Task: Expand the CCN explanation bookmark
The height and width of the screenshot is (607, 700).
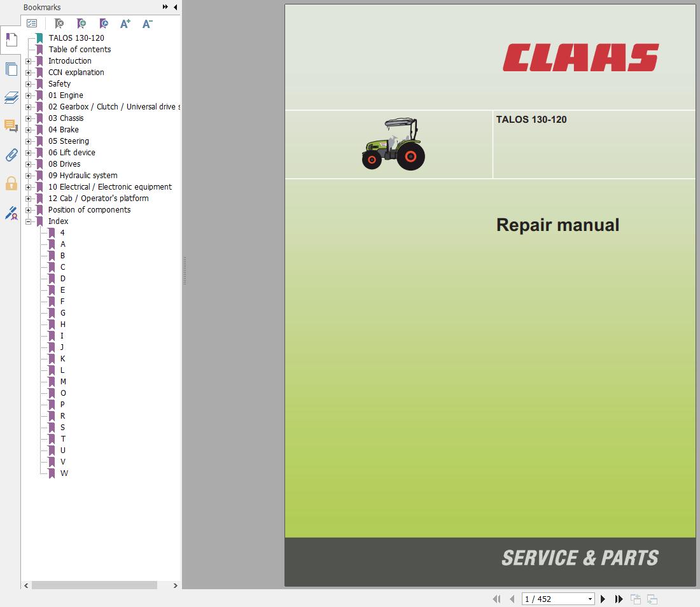Action: [x=28, y=73]
